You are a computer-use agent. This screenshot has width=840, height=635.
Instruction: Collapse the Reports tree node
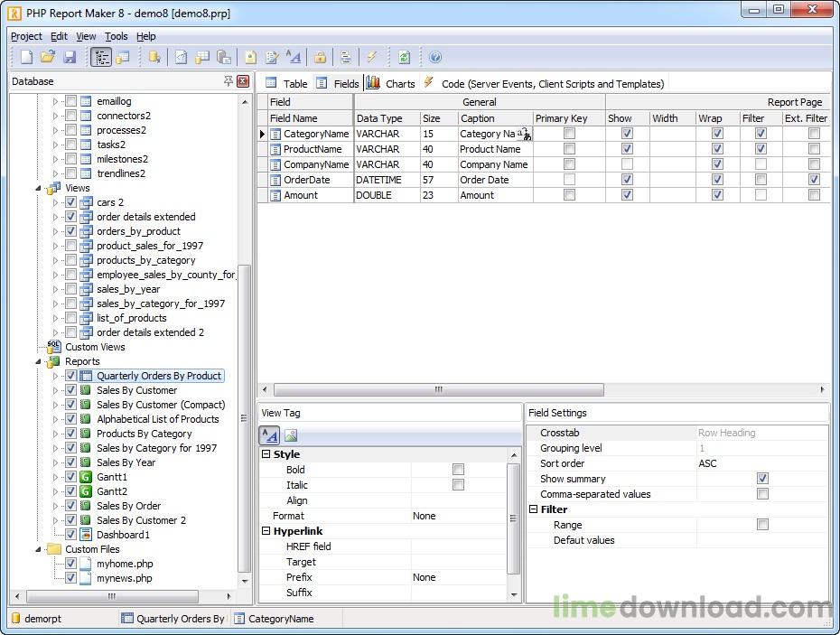pos(40,361)
